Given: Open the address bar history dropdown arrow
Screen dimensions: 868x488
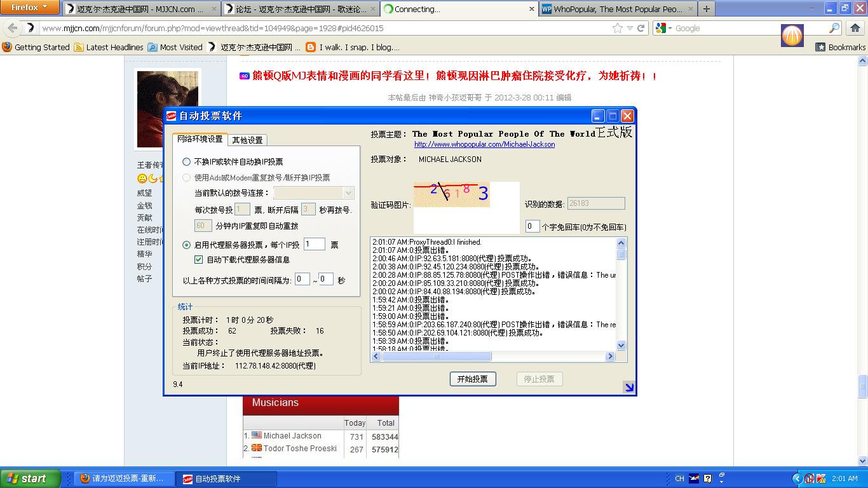Looking at the screenshot, I should point(630,28).
